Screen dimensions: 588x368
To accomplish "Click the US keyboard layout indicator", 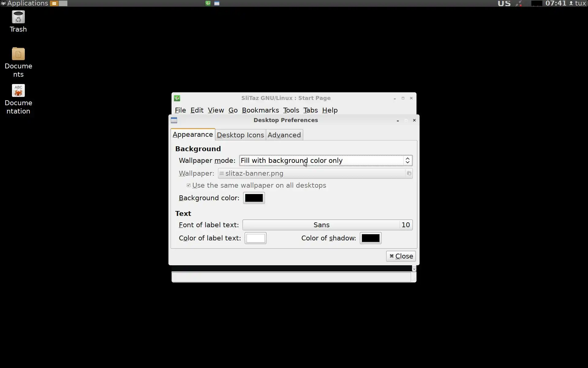I will 504,3.
